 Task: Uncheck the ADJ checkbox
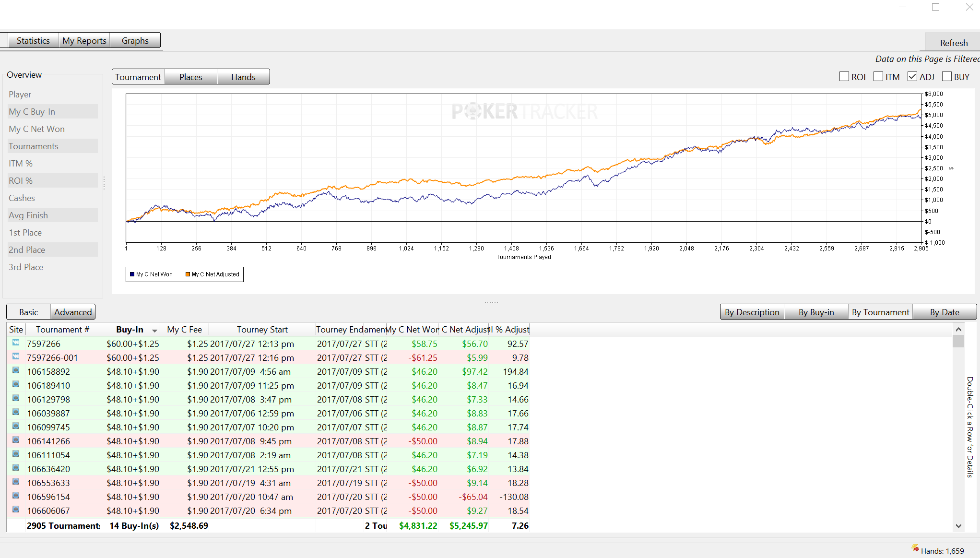click(912, 77)
